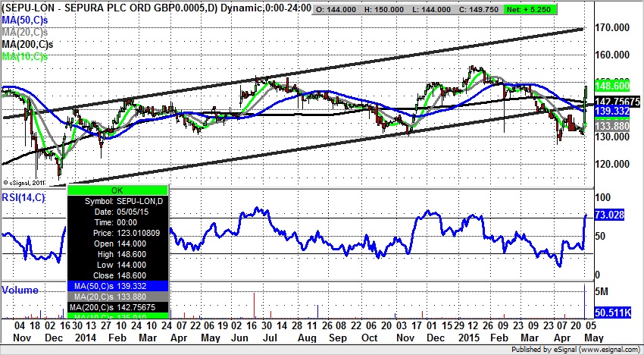The image size is (644, 355).
Task: Click the 148.600 green price marker
Action: point(614,87)
